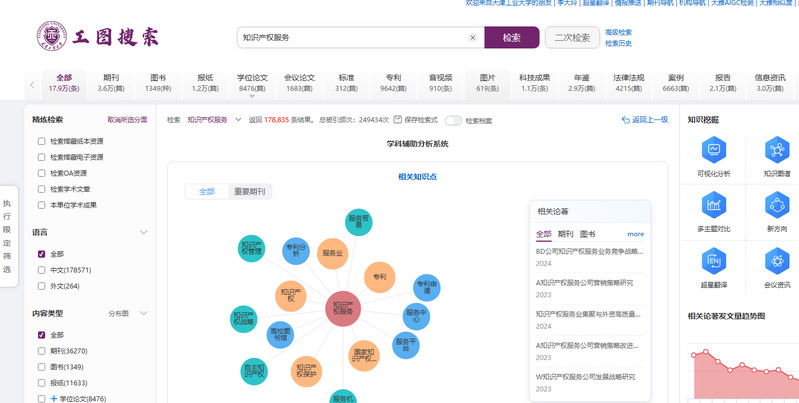Collapse the 语言 filter section
The height and width of the screenshot is (403, 799).
[x=143, y=232]
